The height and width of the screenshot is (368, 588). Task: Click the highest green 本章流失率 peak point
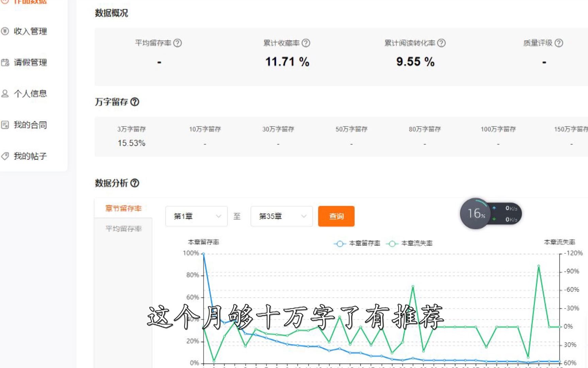point(539,266)
